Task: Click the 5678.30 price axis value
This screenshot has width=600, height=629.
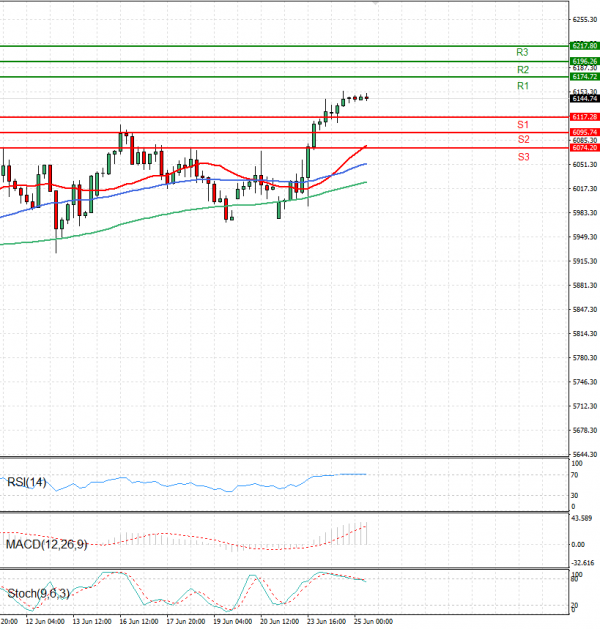Action: 585,430
